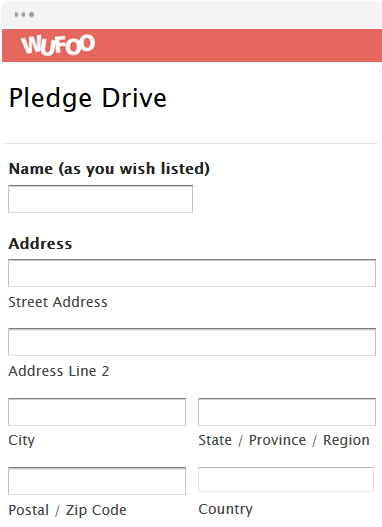Click into the Street Address input box

tap(192, 273)
